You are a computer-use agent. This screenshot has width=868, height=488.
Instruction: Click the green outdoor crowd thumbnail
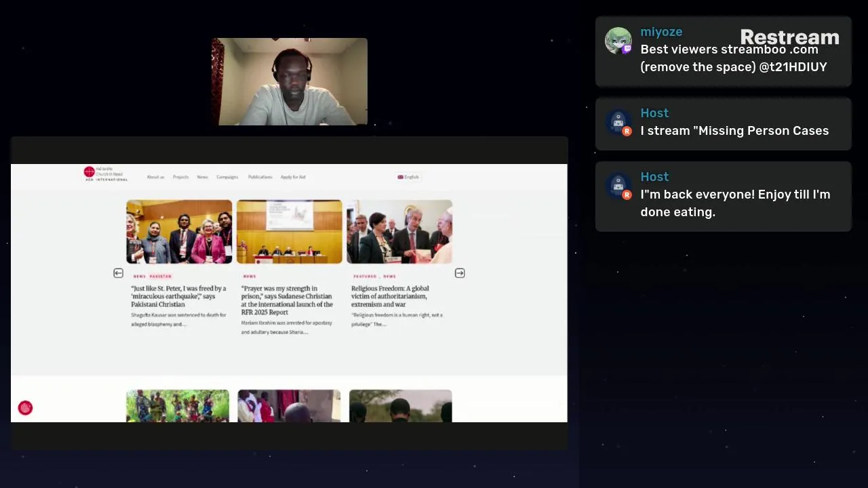tap(178, 406)
